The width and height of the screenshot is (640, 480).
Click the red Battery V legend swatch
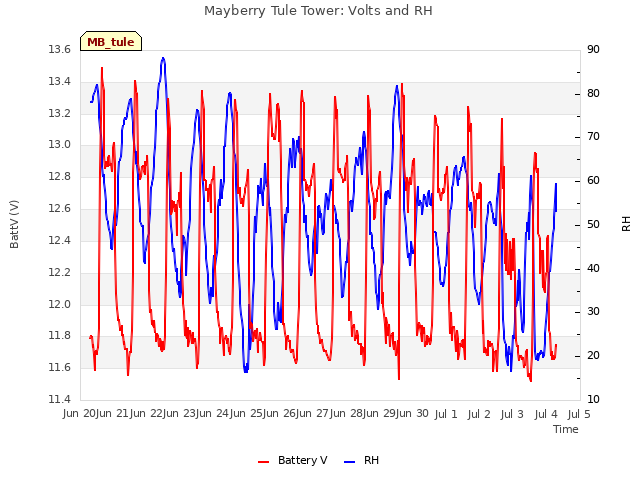coord(264,462)
